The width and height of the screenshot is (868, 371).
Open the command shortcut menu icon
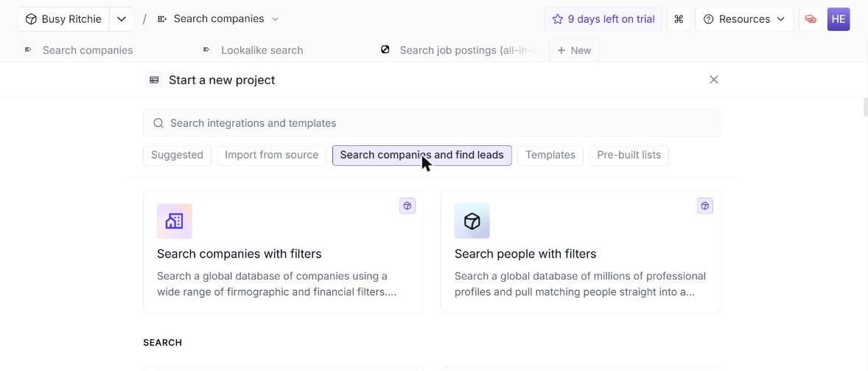[679, 19]
